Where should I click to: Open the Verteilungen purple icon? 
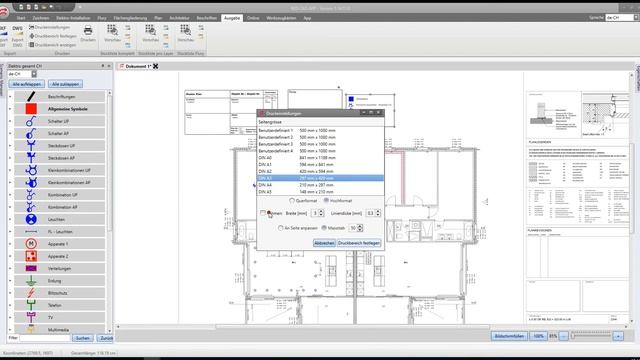click(31, 268)
